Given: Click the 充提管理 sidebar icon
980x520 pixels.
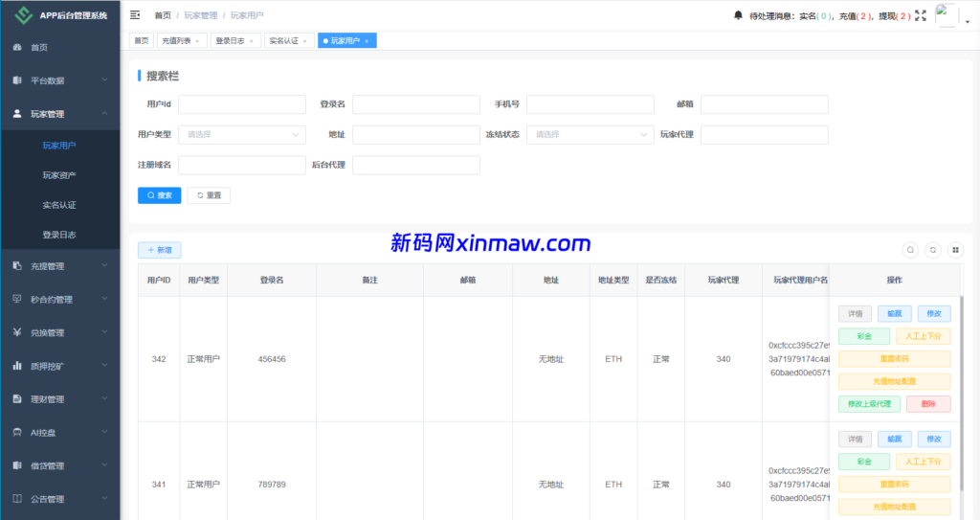Looking at the screenshot, I should click(x=17, y=266).
